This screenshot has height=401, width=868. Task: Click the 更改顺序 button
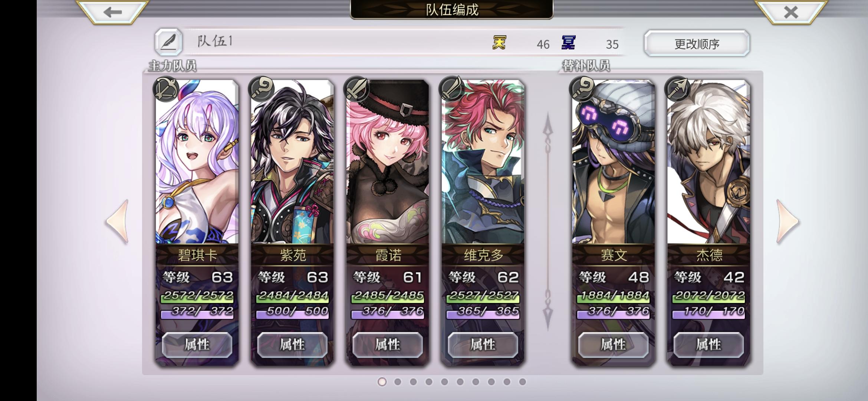[697, 44]
